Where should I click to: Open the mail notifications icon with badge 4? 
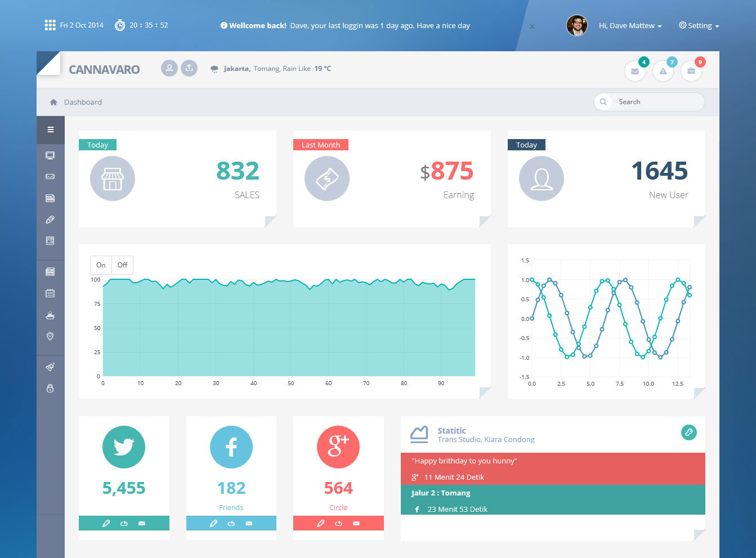point(635,71)
